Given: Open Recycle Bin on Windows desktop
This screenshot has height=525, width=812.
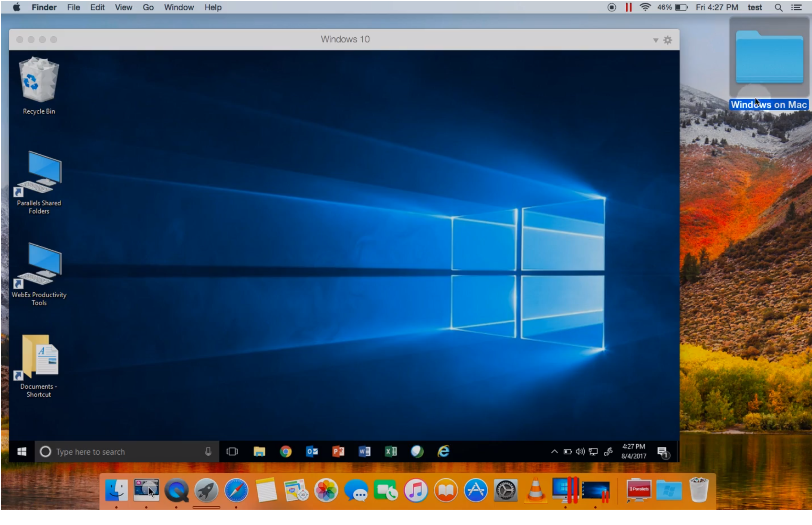Looking at the screenshot, I should coord(39,80).
